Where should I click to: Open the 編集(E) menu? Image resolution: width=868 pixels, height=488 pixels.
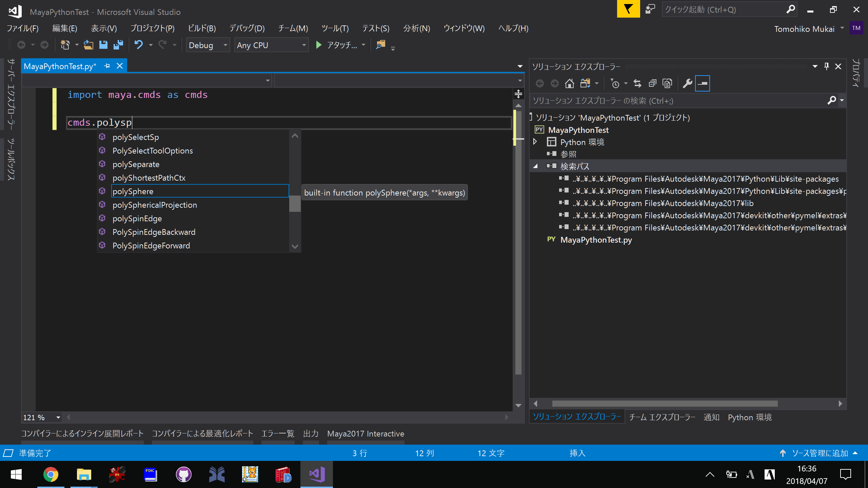[x=65, y=28]
